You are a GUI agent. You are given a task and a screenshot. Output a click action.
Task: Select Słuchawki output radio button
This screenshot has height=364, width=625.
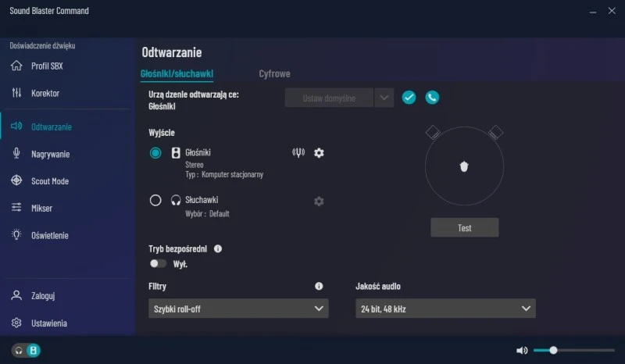tap(155, 201)
